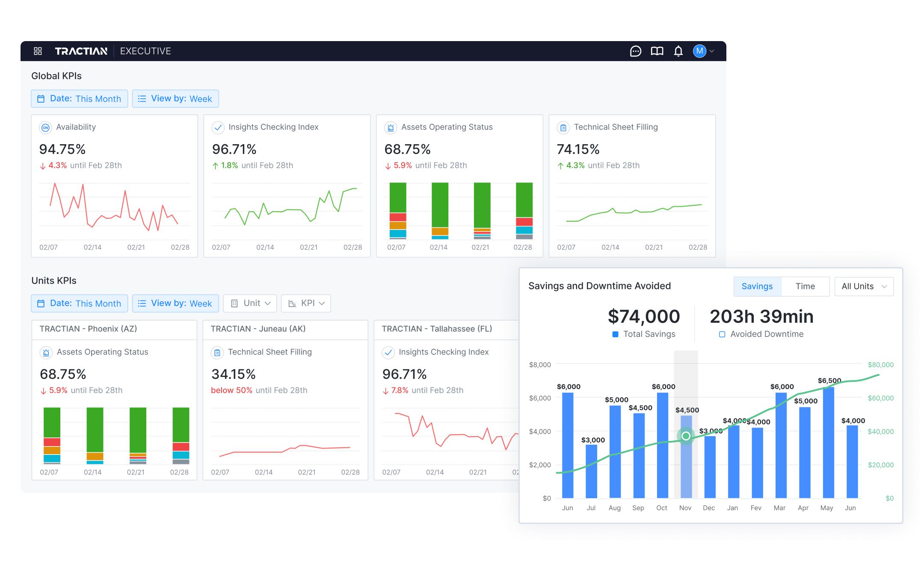924x565 pixels.
Task: Select the Savings tab
Action: point(757,286)
